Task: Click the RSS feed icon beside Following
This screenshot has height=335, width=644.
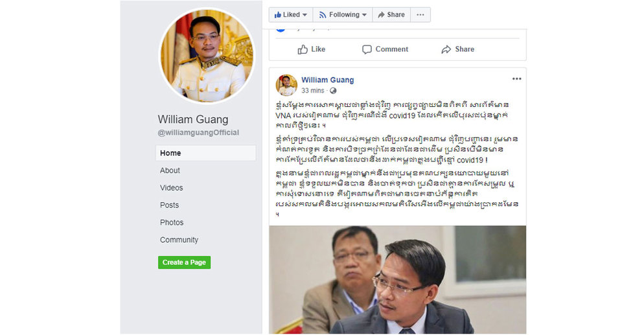Action: (323, 15)
